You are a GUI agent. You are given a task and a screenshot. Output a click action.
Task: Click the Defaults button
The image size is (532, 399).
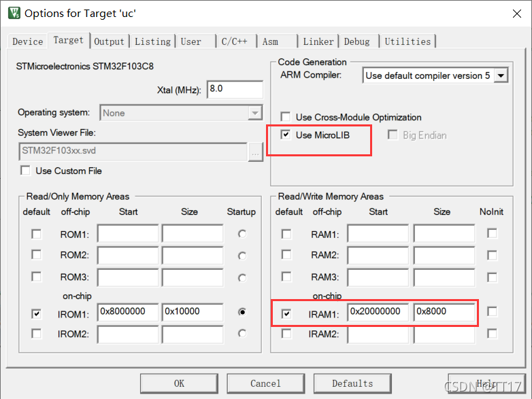click(x=352, y=383)
